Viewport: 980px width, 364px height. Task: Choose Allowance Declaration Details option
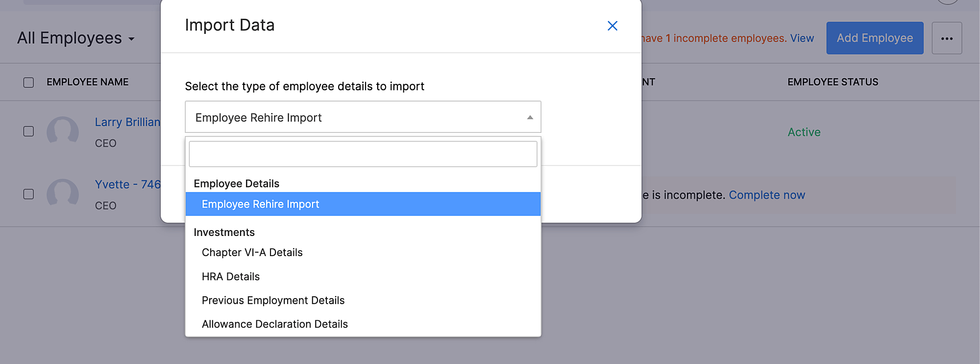coord(274,324)
